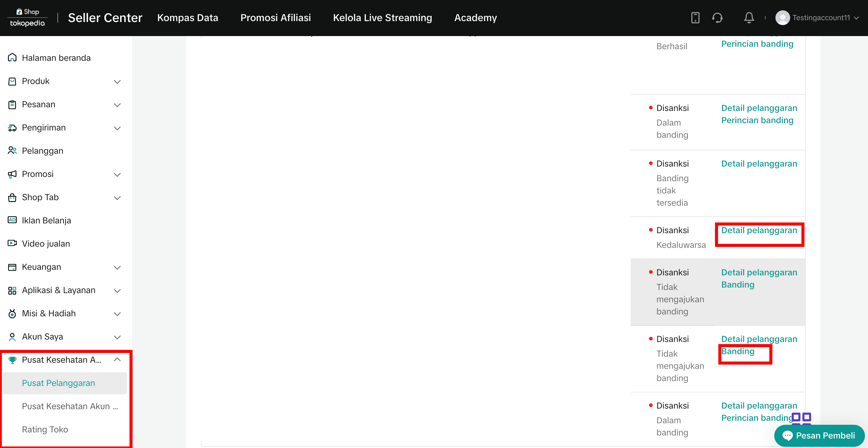Open the Kompas Data menu
The height and width of the screenshot is (448, 868).
(x=187, y=17)
